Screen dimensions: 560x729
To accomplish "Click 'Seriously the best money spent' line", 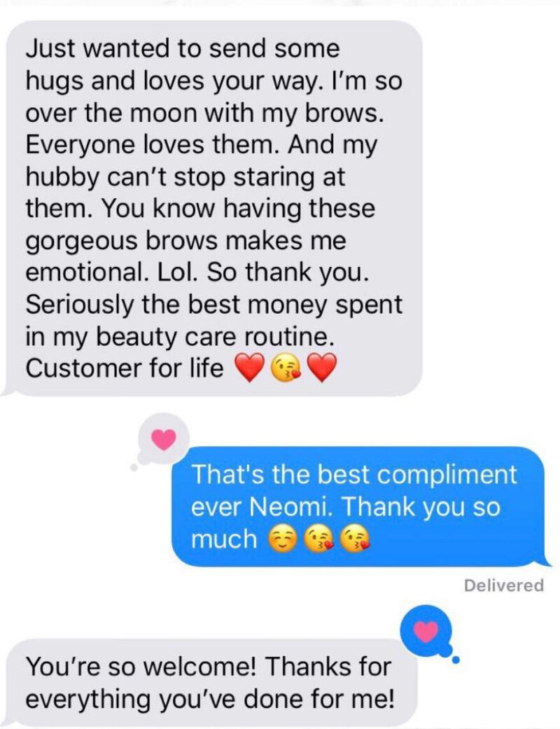I will (x=214, y=305).
